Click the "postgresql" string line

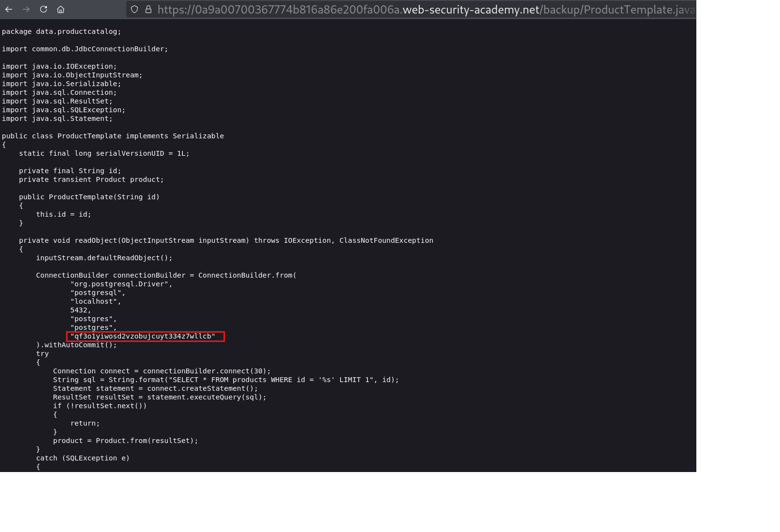click(x=98, y=293)
